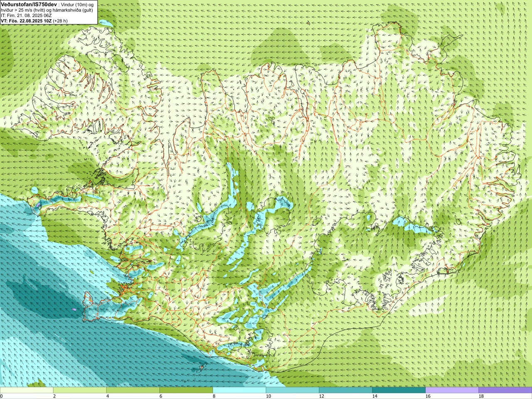Click the scale label "2"
The height and width of the screenshot is (399, 532).
54,396
